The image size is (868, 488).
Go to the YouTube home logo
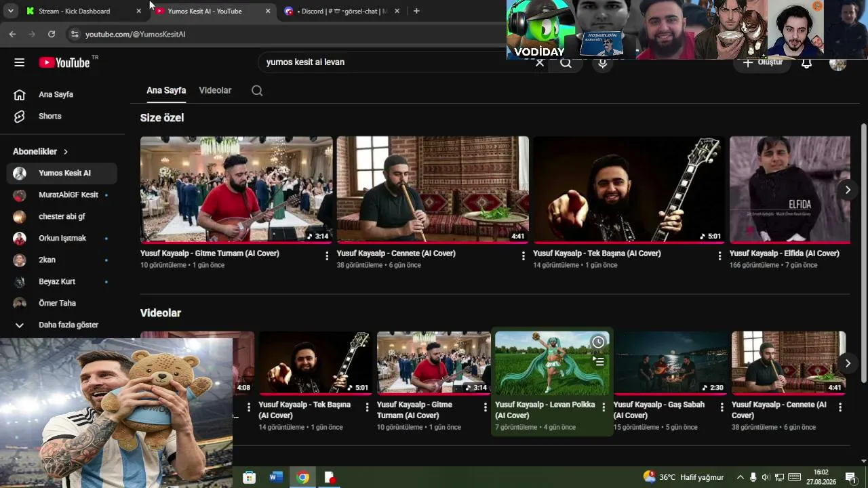coord(64,62)
